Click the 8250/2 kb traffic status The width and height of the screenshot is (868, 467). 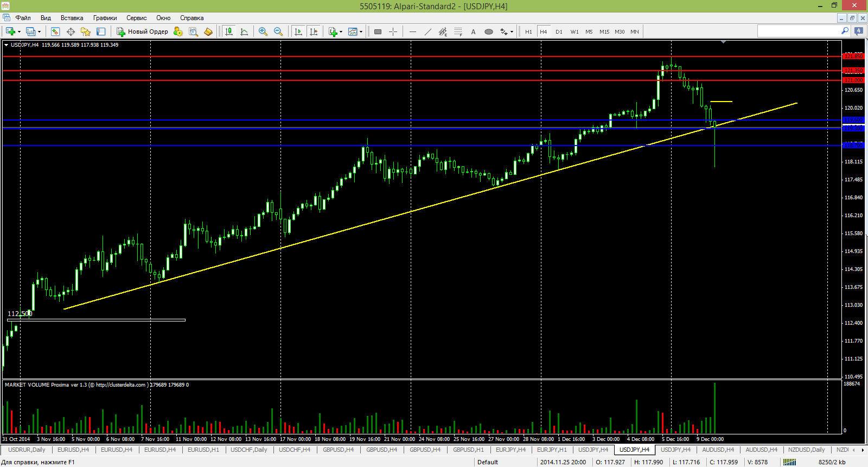(832, 462)
